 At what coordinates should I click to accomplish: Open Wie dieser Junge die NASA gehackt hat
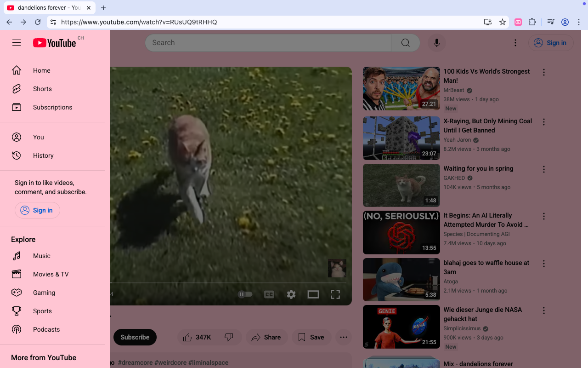[482, 314]
